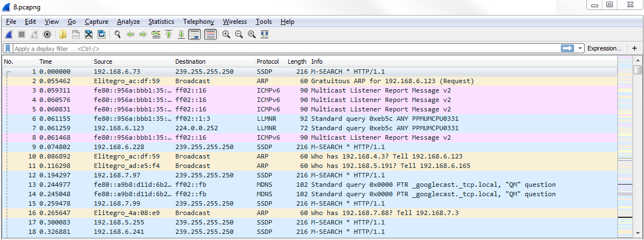This screenshot has width=644, height=240.
Task: Click the display filter input field
Action: coord(277,49)
